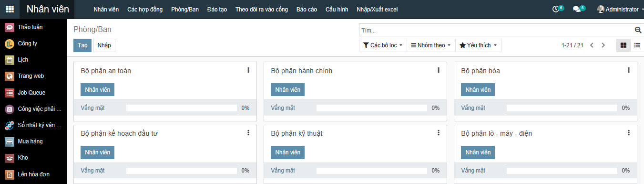Click the search magnifier icon
Viewport: 644px width, 184px height.
tap(638, 30)
